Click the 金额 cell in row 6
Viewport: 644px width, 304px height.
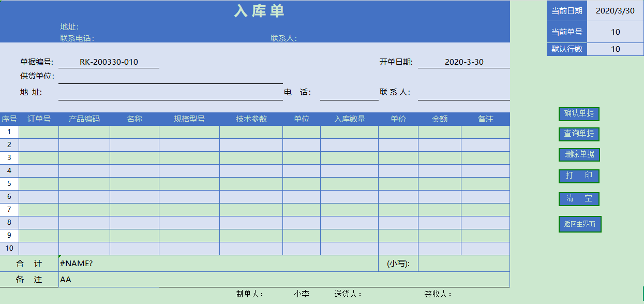440,197
